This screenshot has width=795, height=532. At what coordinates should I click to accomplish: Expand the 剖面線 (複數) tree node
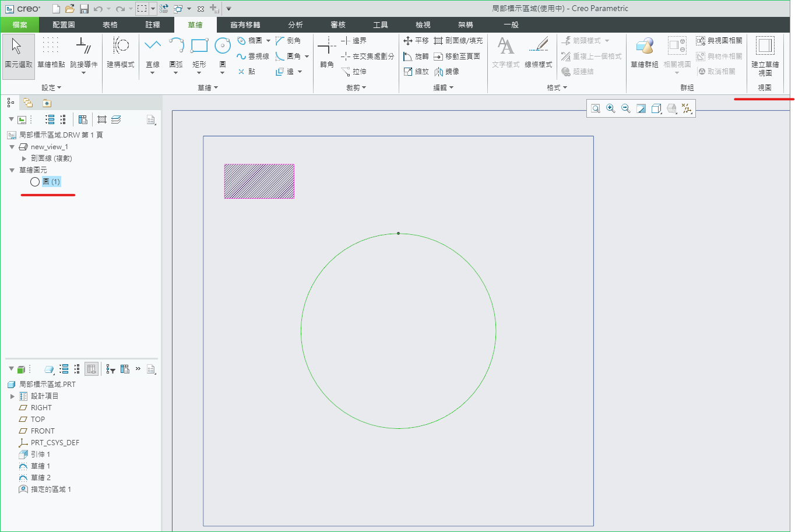[x=24, y=158]
